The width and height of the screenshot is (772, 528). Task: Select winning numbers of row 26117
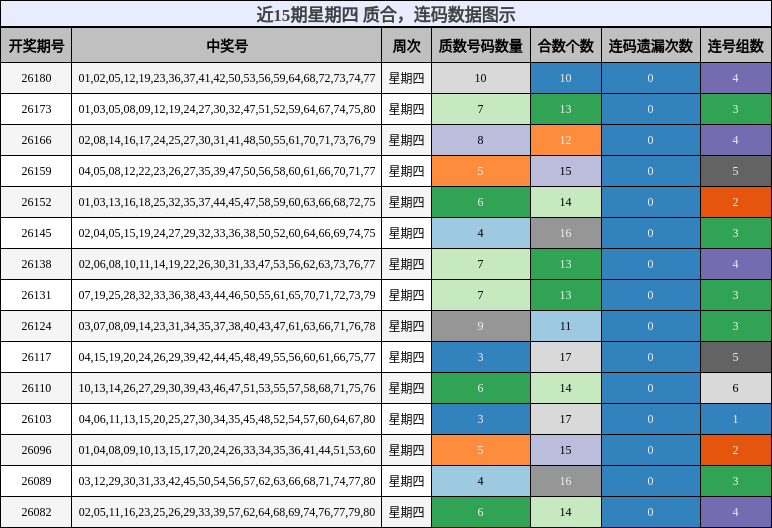(226, 357)
